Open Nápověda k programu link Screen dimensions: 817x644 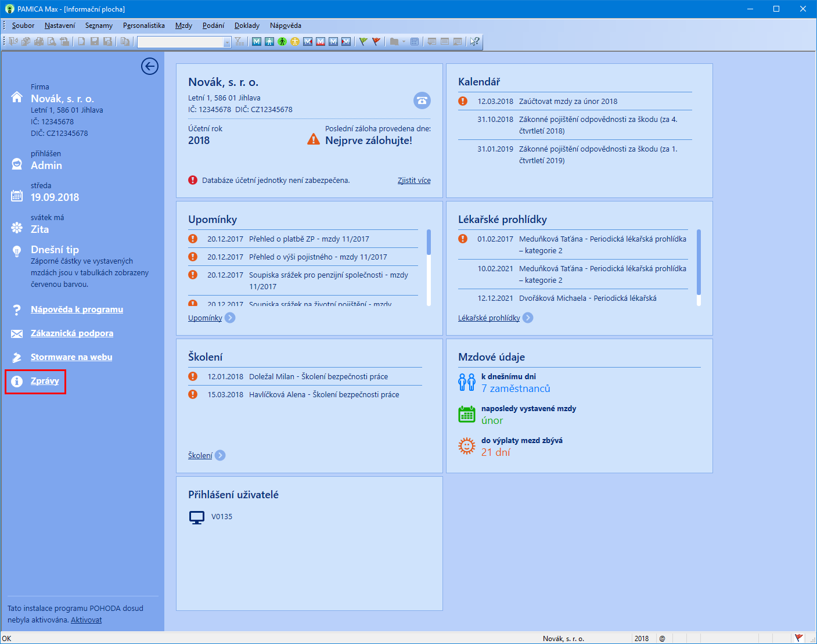(77, 310)
